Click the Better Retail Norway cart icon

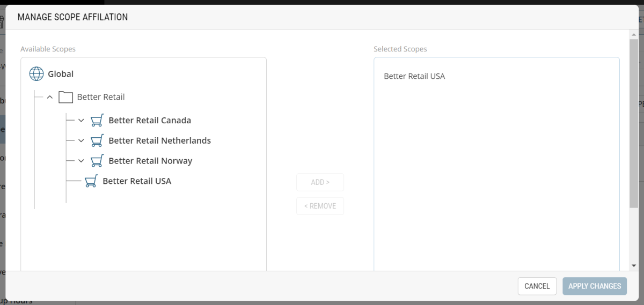click(x=97, y=161)
